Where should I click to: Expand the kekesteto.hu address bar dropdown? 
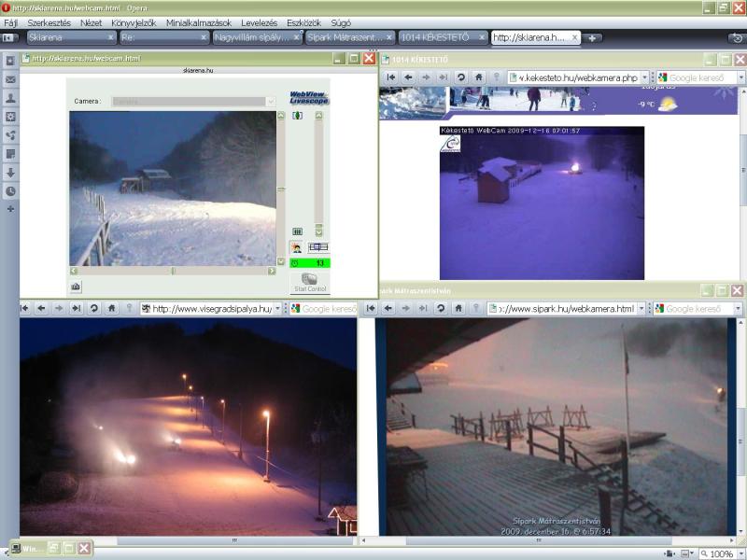[x=645, y=77]
